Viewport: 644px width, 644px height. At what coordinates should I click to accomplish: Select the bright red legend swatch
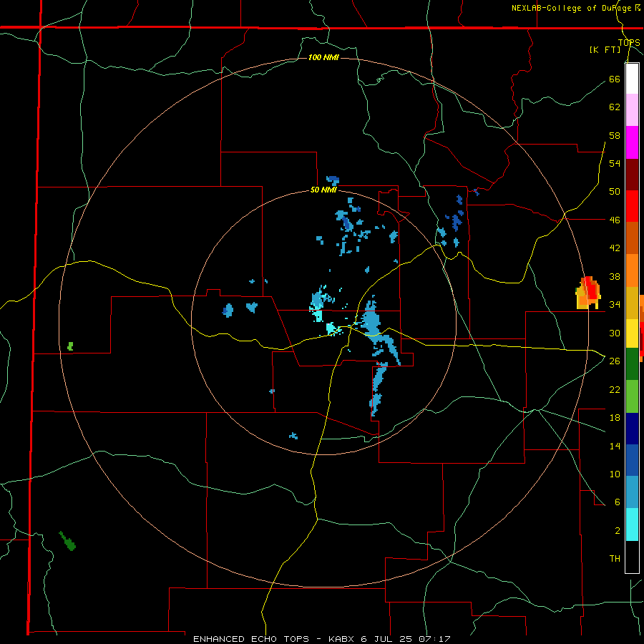click(632, 206)
